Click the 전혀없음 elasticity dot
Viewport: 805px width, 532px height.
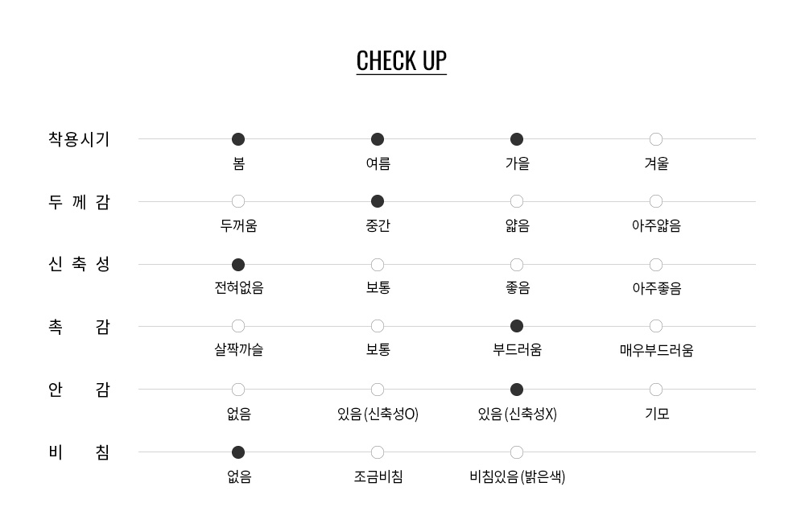(238, 265)
